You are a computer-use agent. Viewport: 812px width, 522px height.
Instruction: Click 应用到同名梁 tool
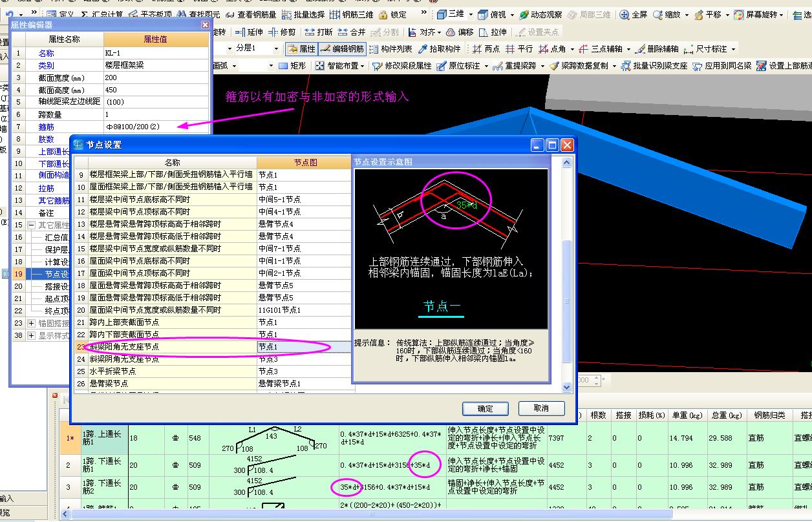click(x=722, y=65)
